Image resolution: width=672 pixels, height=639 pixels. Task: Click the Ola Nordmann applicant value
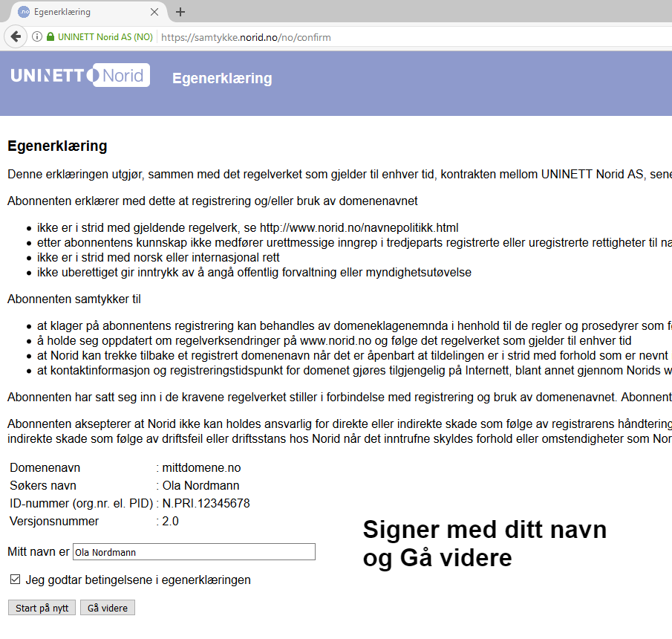200,485
